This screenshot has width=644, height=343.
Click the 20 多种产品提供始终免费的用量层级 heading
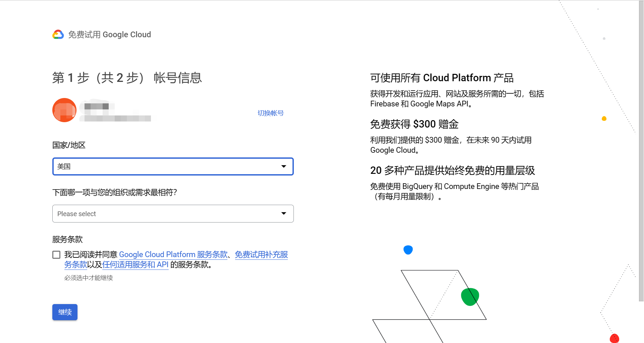pos(452,170)
